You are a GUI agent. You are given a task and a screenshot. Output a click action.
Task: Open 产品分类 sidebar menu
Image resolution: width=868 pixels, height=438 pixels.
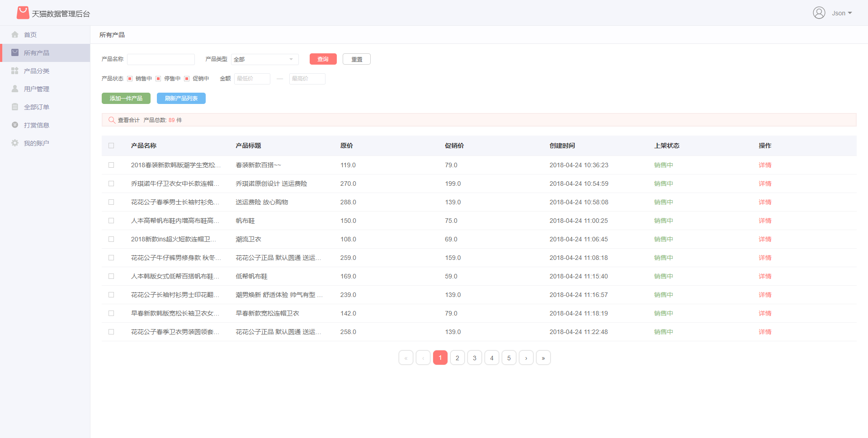[x=45, y=71]
